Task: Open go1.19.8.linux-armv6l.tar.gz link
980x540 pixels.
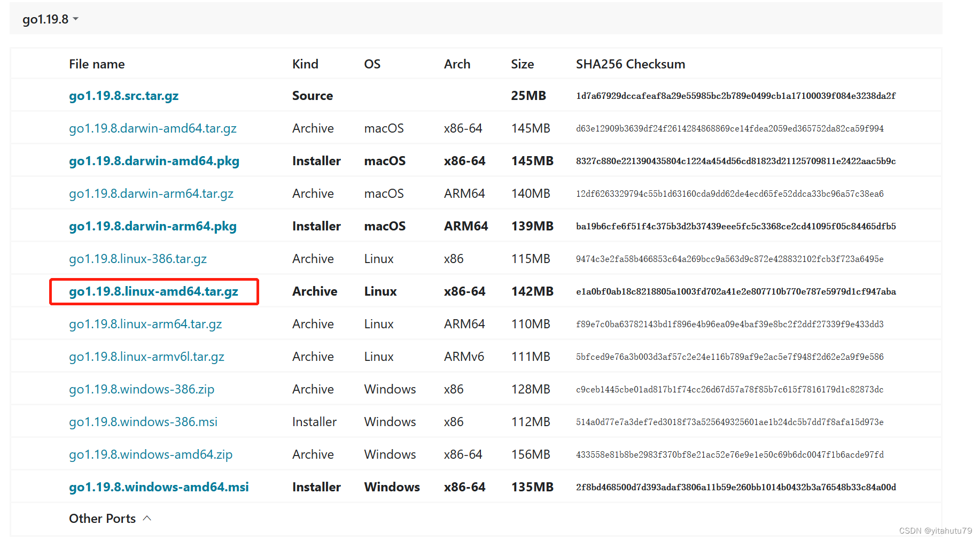Action: coord(146,357)
